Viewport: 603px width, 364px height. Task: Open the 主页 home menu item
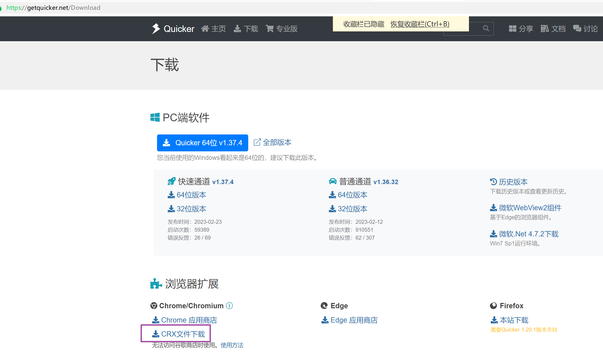(x=213, y=29)
